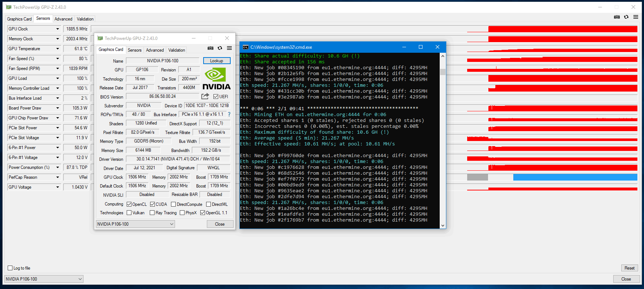Viewport: 644px width, 289px height.
Task: Click the NVIDIA logo image
Action: point(216,78)
